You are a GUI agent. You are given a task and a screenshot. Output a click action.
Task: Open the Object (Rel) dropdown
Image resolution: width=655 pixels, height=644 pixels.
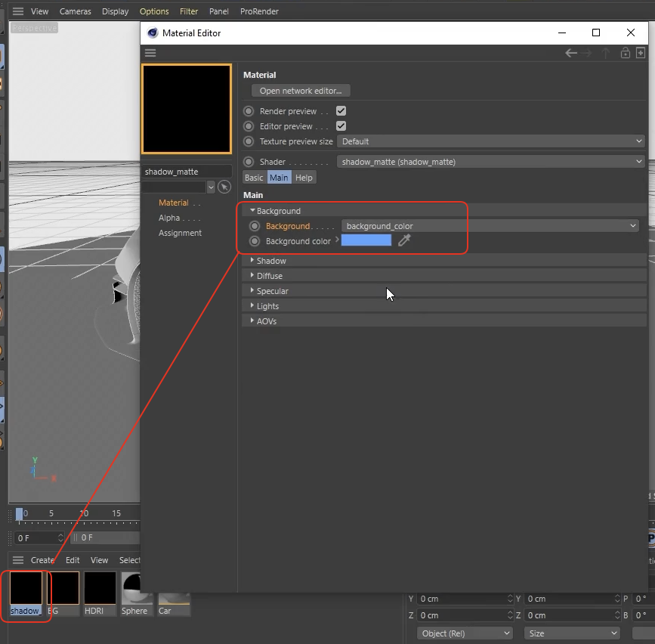465,633
